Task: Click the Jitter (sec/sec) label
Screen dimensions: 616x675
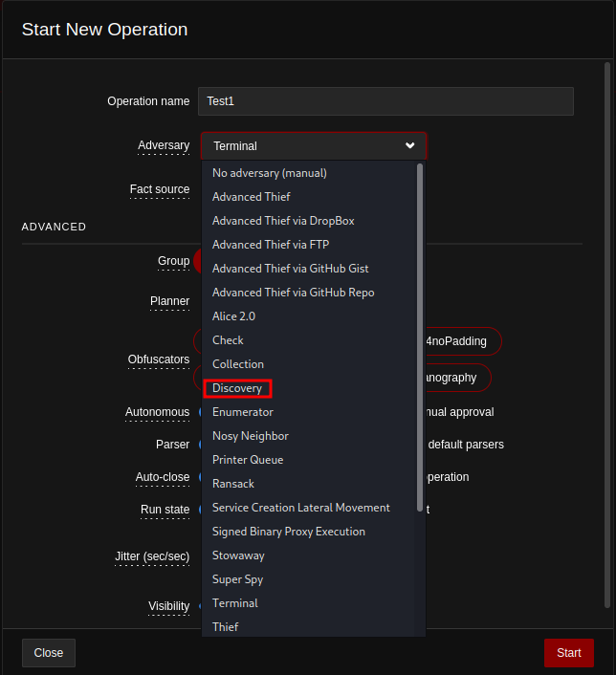Action: [152, 556]
